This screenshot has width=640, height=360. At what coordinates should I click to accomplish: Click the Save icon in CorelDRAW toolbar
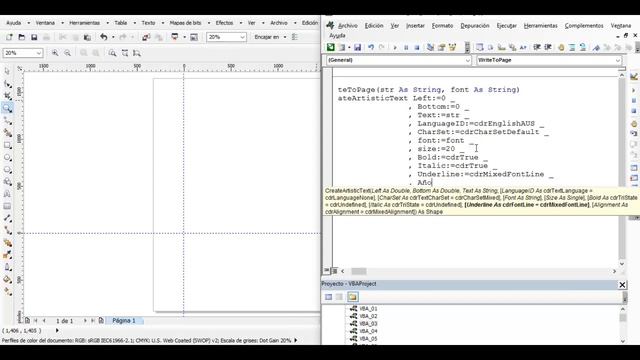tap(34, 37)
